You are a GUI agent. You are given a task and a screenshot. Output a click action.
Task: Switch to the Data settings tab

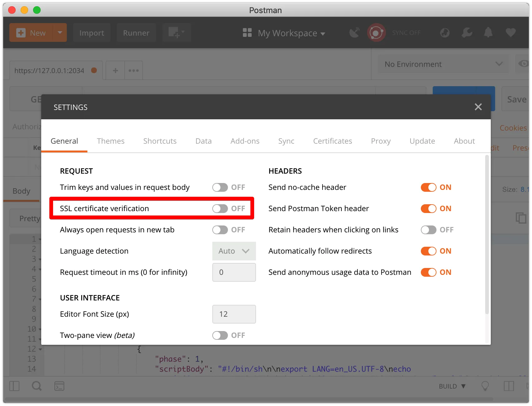204,141
